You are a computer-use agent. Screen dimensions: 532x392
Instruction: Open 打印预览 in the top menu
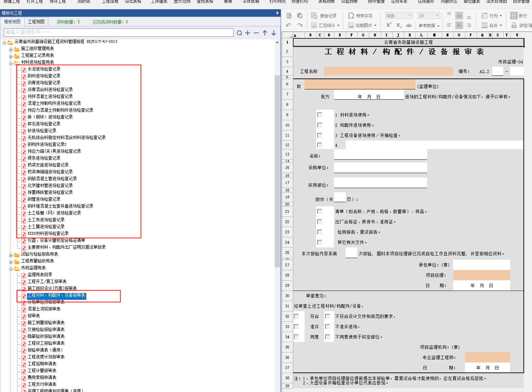click(x=277, y=2)
